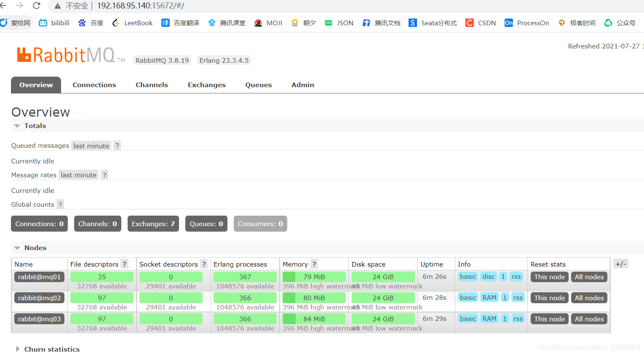Reset stats for This node on rabbit@mq01
Screen dimensions: 644x355
pos(549,277)
